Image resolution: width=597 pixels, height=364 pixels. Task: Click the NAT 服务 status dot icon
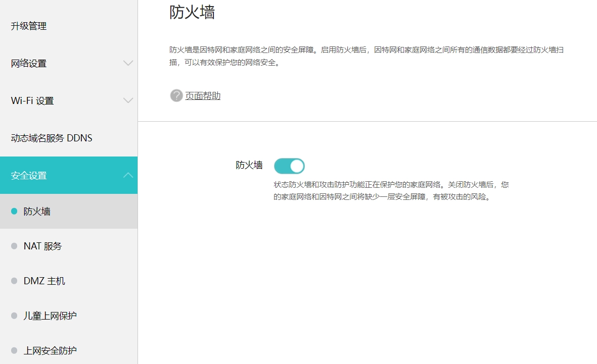[14, 246]
